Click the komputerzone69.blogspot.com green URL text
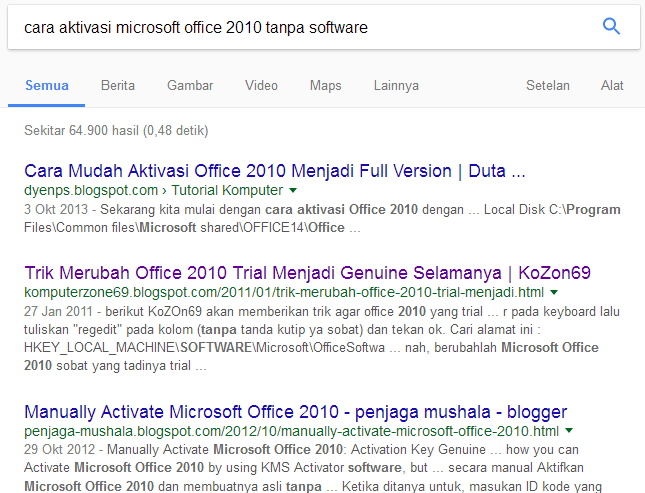The width and height of the screenshot is (645, 493). [284, 292]
